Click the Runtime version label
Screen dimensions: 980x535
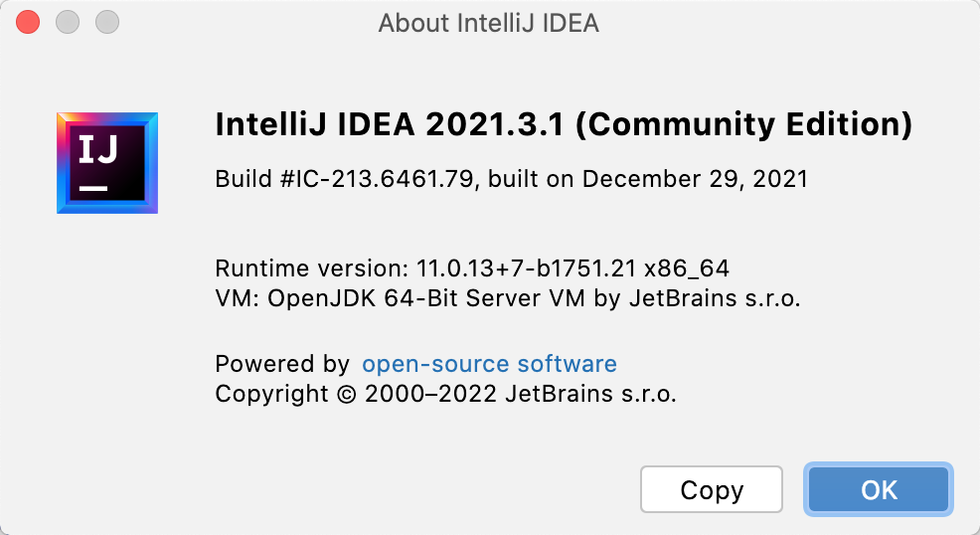point(312,268)
